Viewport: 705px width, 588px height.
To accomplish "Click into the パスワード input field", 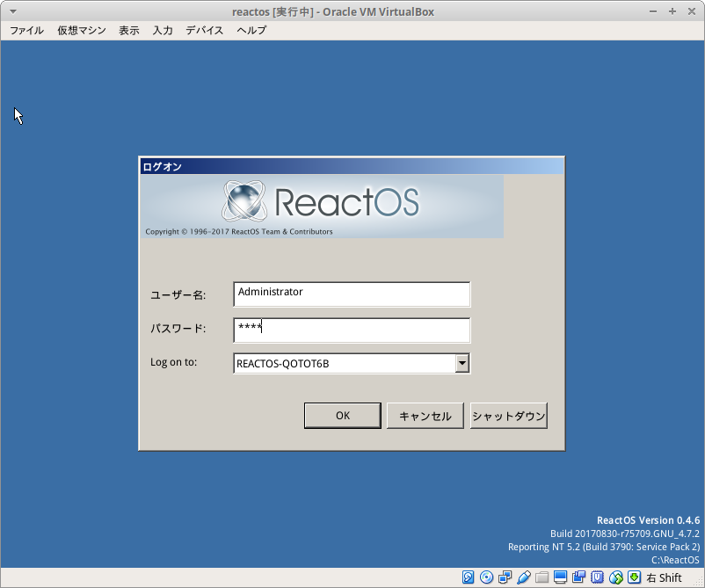I will pos(352,330).
